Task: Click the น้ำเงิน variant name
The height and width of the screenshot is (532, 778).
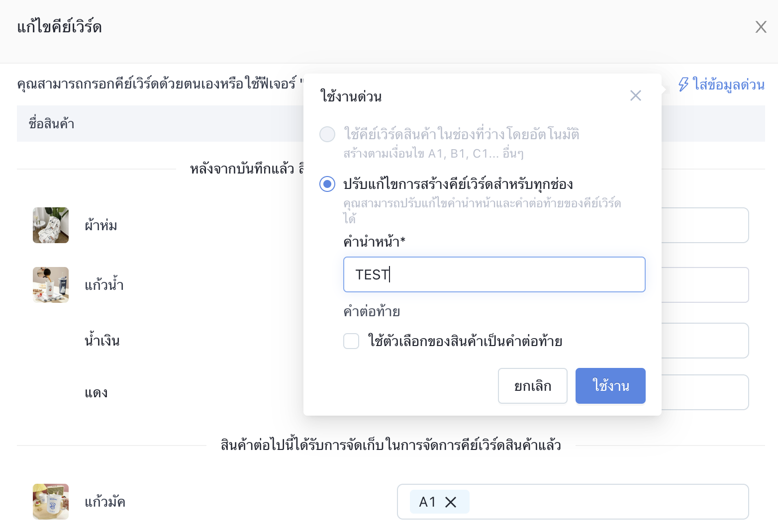Action: (102, 341)
